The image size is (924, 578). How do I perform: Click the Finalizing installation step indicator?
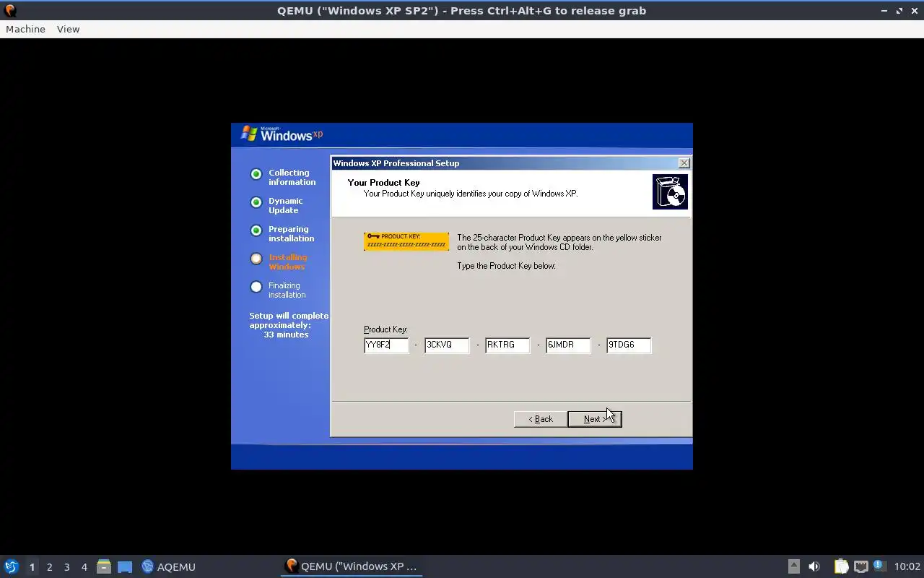pos(256,287)
